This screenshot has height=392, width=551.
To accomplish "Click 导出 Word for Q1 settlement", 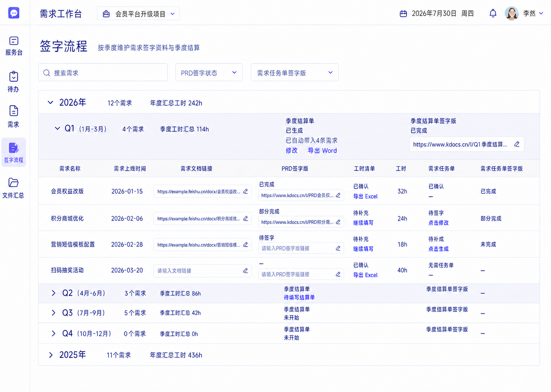I will point(322,150).
